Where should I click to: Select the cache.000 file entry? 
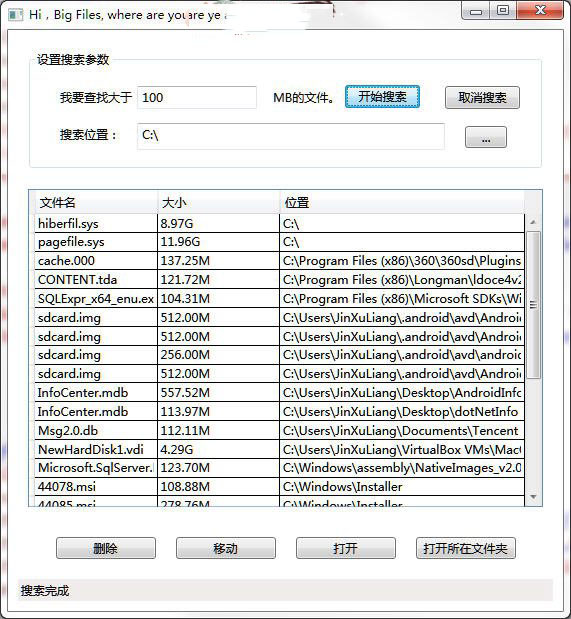point(96,261)
